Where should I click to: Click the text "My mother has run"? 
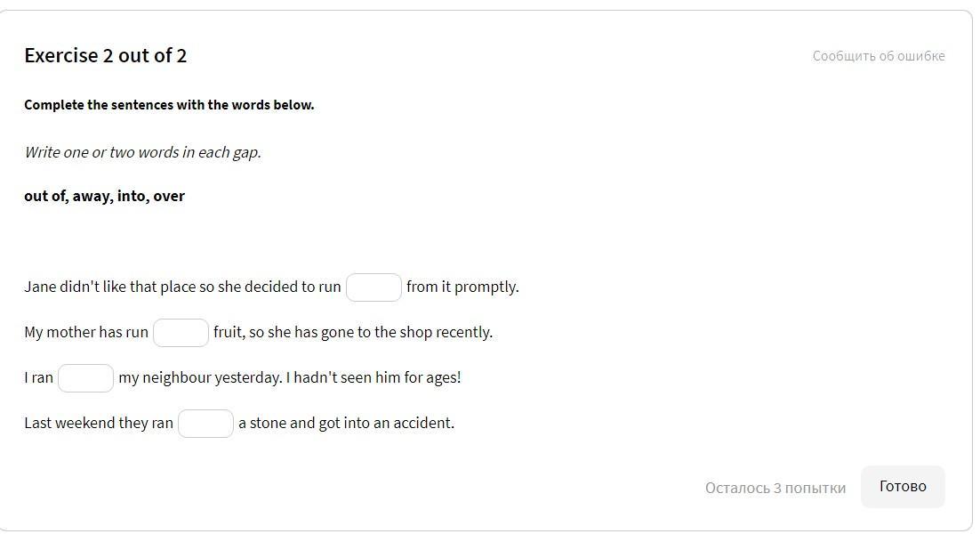click(86, 332)
